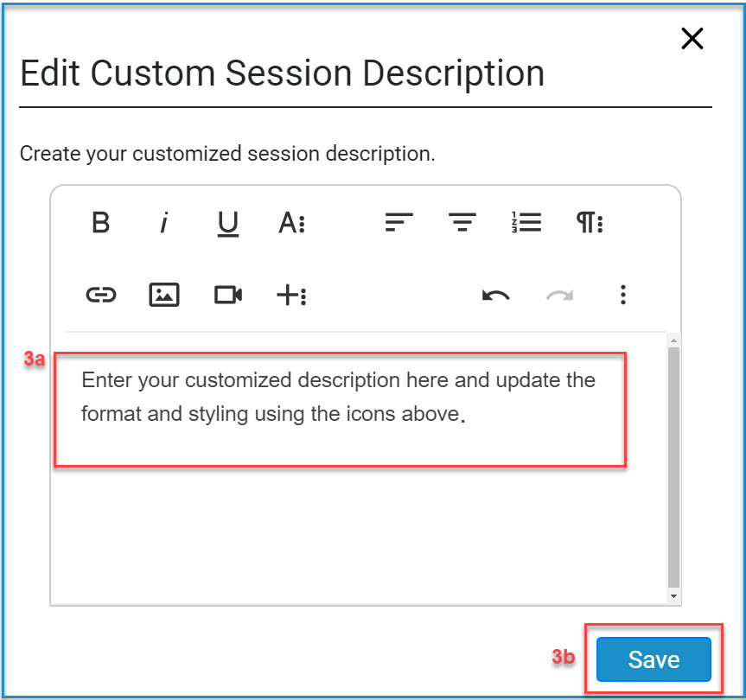Click the editor scrollbar down arrow

click(673, 595)
